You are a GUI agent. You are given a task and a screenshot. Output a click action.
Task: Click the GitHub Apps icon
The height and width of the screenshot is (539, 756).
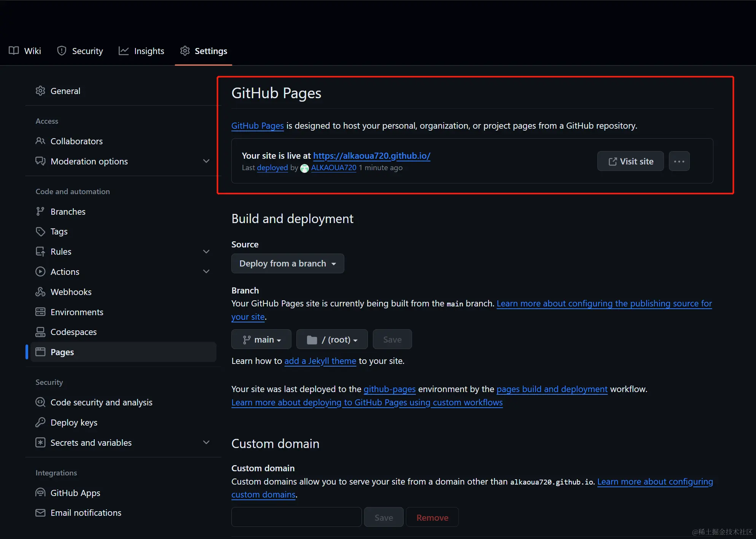tap(41, 493)
